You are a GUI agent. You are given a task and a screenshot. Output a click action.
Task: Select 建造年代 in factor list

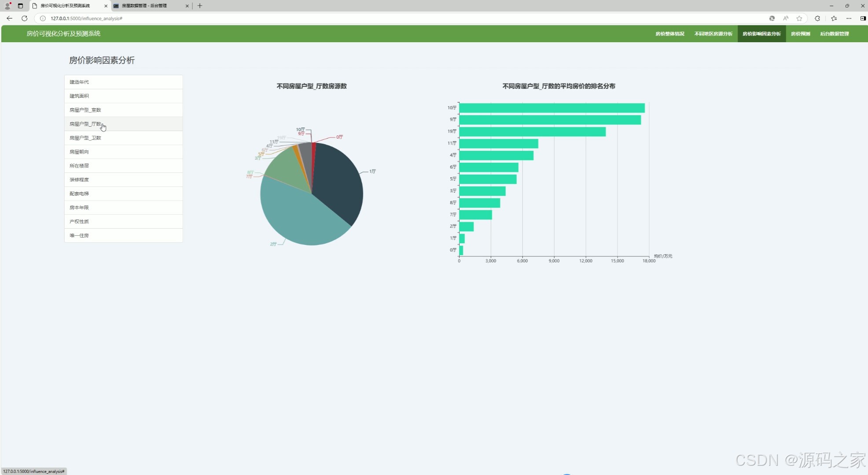pos(79,82)
